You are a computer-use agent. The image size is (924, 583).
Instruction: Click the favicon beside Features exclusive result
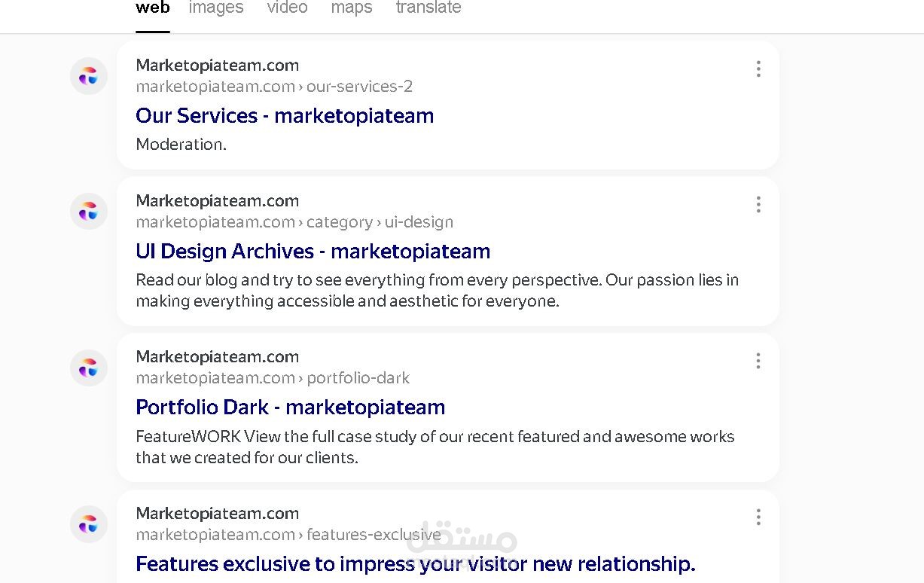[x=89, y=524]
